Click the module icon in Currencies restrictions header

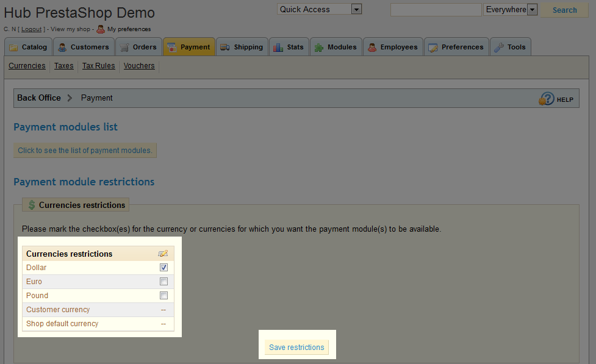[x=163, y=254]
